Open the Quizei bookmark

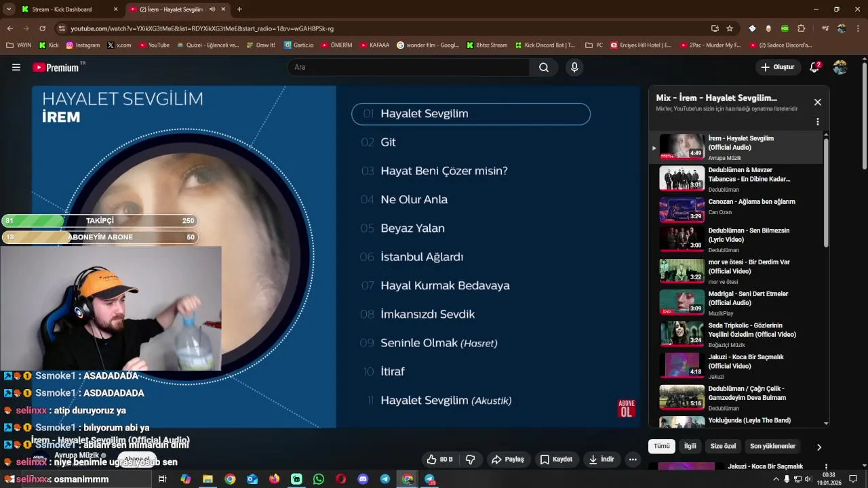pos(209,45)
